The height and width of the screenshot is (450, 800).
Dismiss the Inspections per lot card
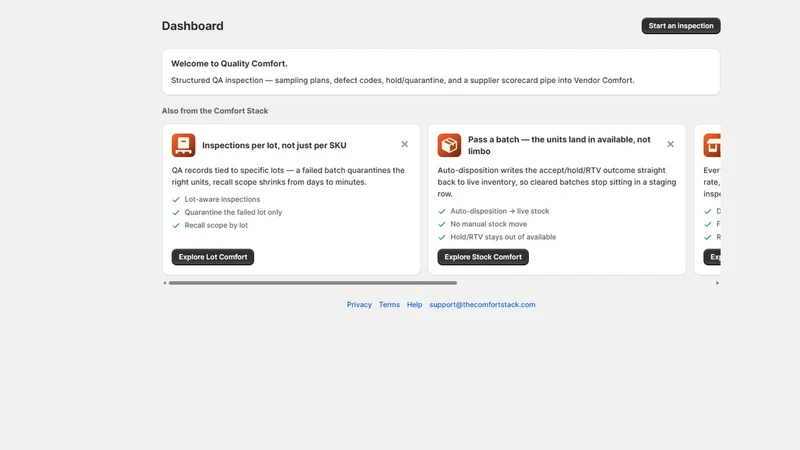pos(405,144)
